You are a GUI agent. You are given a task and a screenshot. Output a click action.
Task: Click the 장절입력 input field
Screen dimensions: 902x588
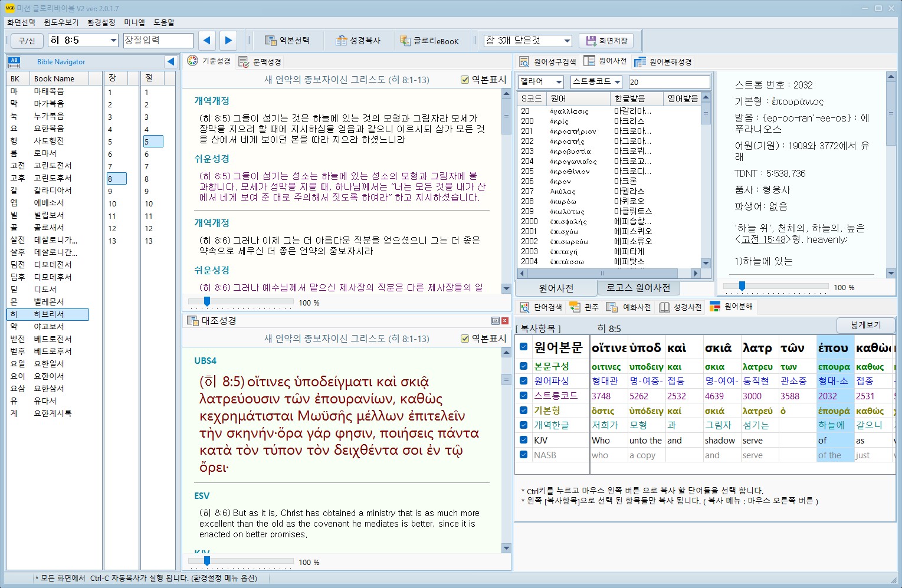click(158, 40)
